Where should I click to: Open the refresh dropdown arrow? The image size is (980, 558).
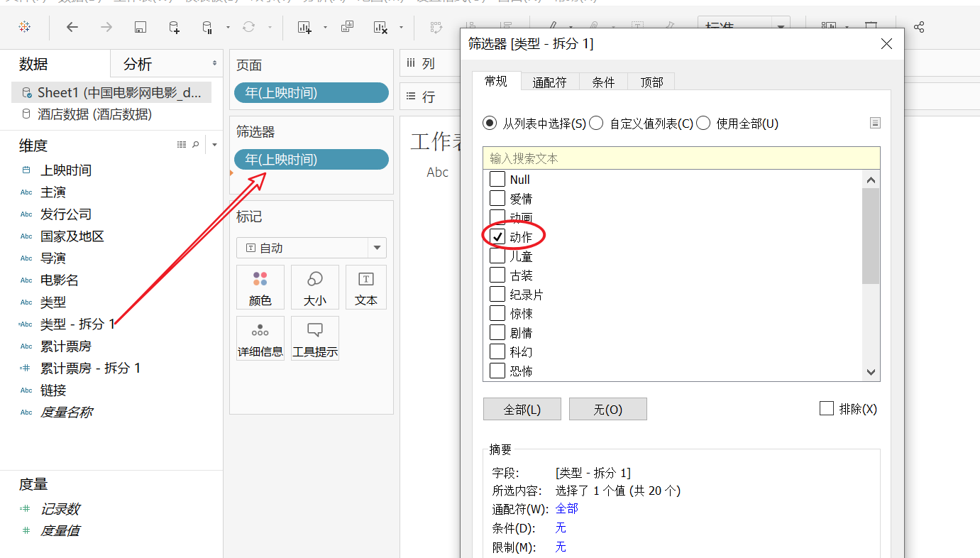point(270,28)
